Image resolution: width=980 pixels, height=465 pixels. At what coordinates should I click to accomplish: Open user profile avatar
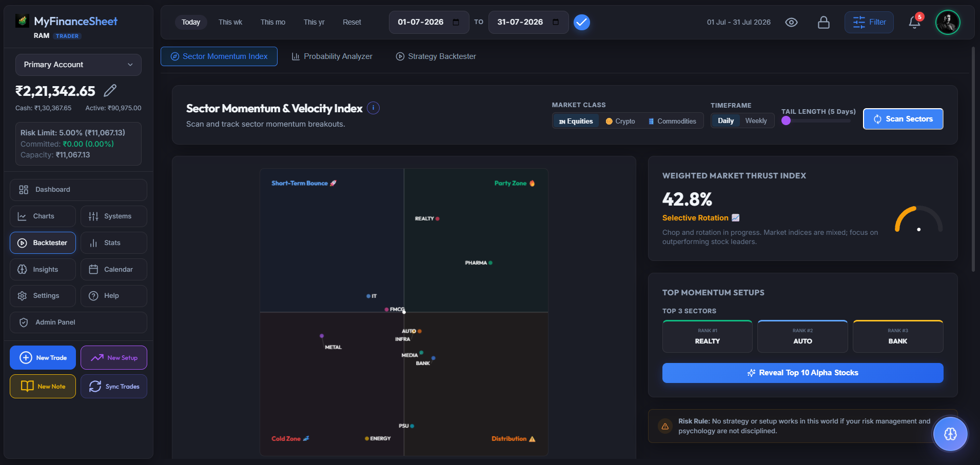(x=948, y=23)
